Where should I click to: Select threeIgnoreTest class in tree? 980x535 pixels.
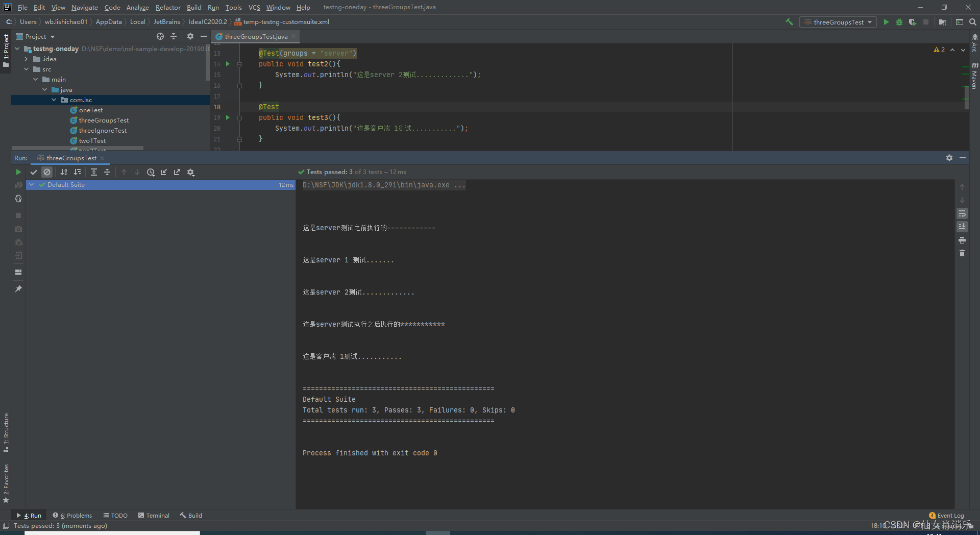tap(103, 130)
